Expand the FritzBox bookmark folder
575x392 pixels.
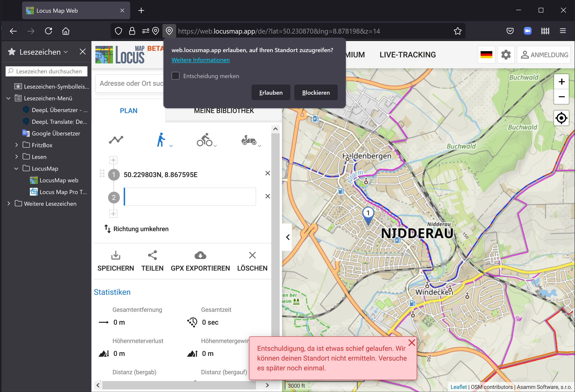[17, 145]
